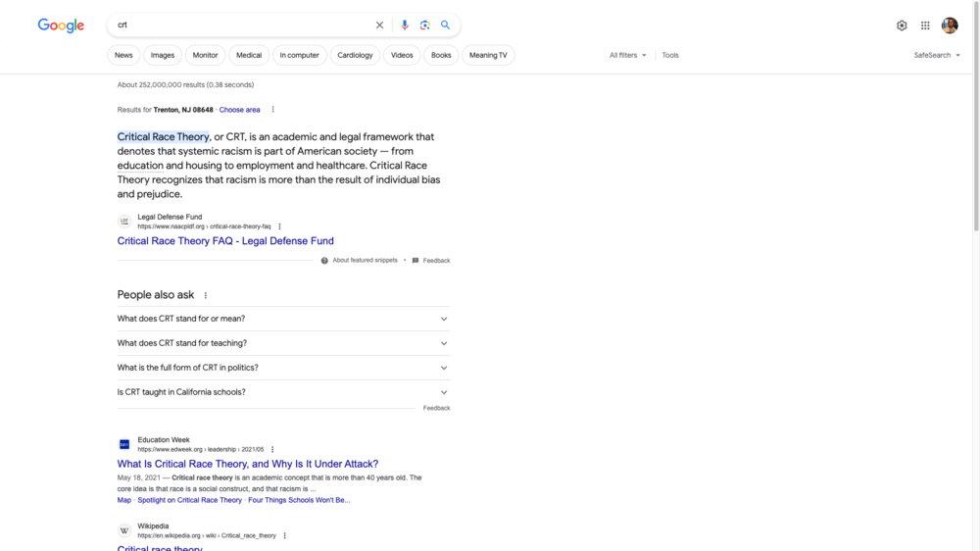Open more options for Education Week result

pyautogui.click(x=272, y=449)
